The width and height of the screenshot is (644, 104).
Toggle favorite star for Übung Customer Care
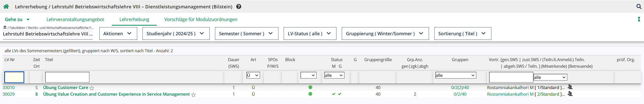tap(92, 88)
